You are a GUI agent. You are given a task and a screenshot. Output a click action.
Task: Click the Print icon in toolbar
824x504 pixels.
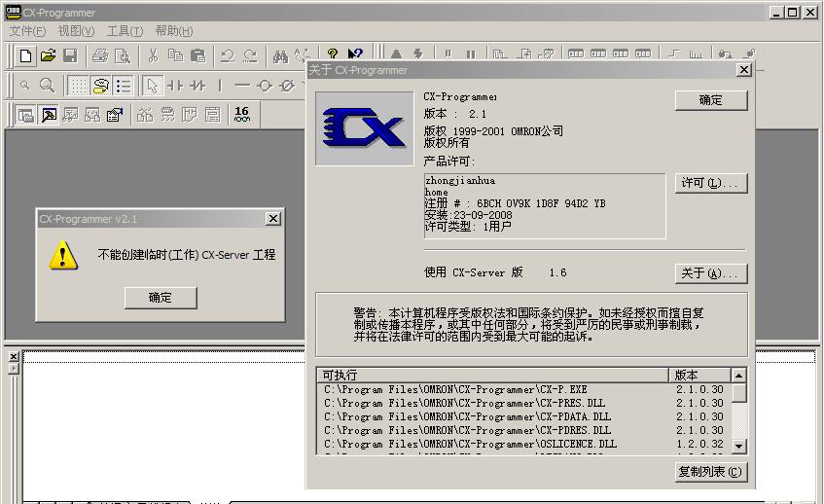pos(100,56)
